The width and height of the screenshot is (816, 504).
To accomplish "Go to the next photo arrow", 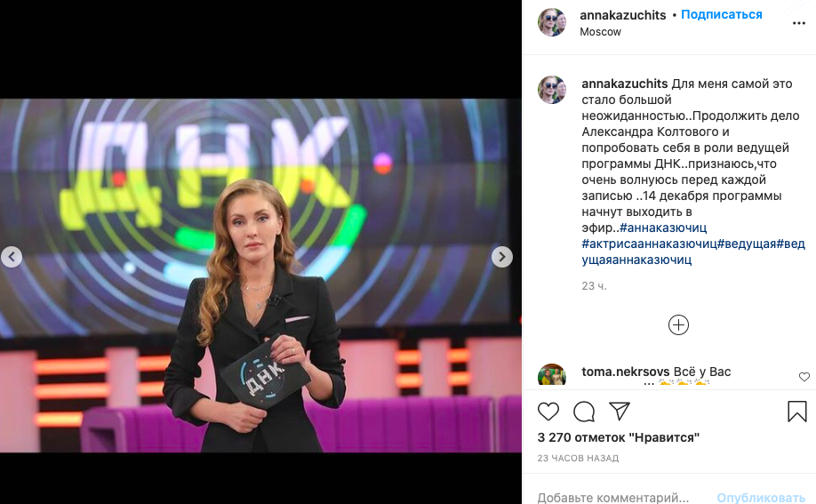I will [502, 257].
